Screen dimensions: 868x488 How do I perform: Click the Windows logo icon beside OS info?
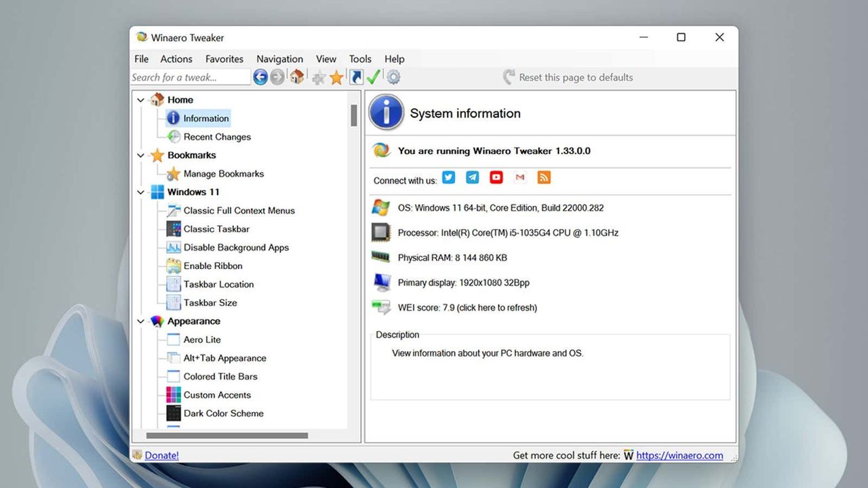pyautogui.click(x=381, y=207)
